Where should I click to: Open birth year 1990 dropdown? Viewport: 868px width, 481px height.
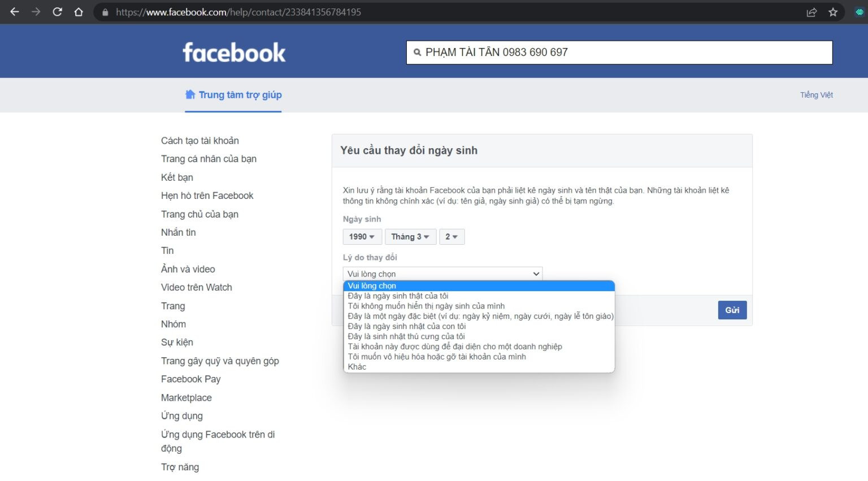click(x=362, y=237)
